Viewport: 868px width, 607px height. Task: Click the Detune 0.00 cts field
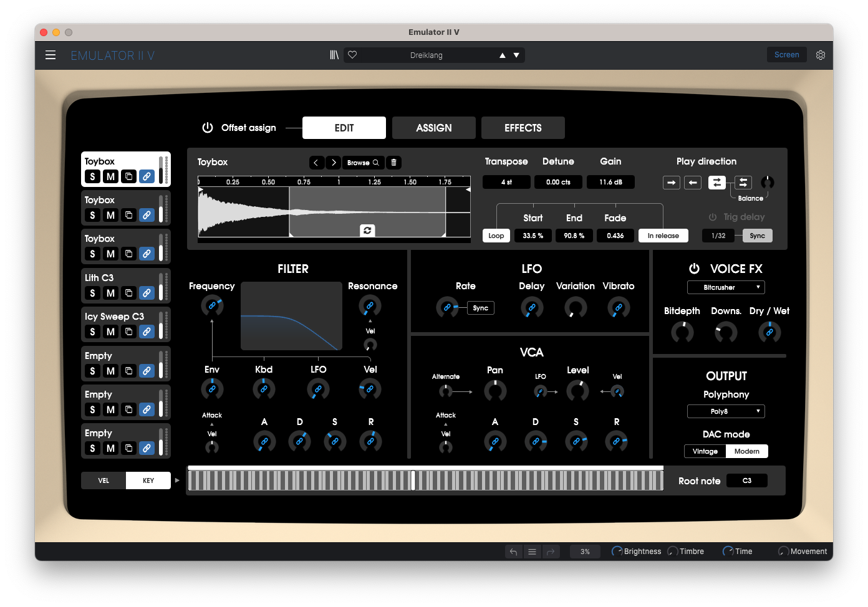coord(558,182)
